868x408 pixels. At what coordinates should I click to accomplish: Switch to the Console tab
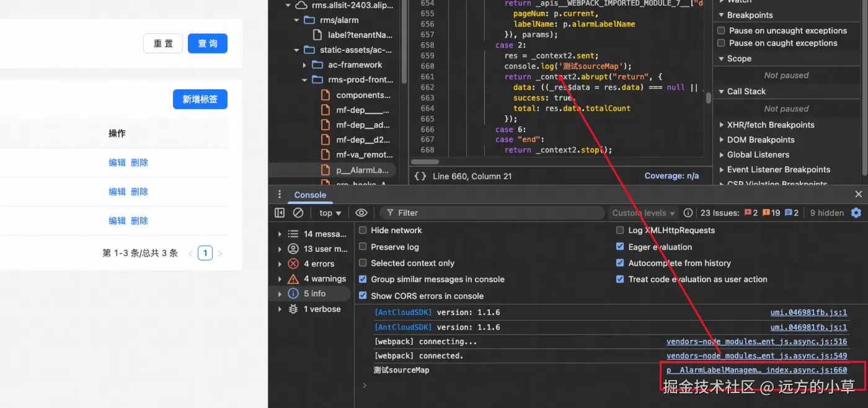pyautogui.click(x=310, y=195)
